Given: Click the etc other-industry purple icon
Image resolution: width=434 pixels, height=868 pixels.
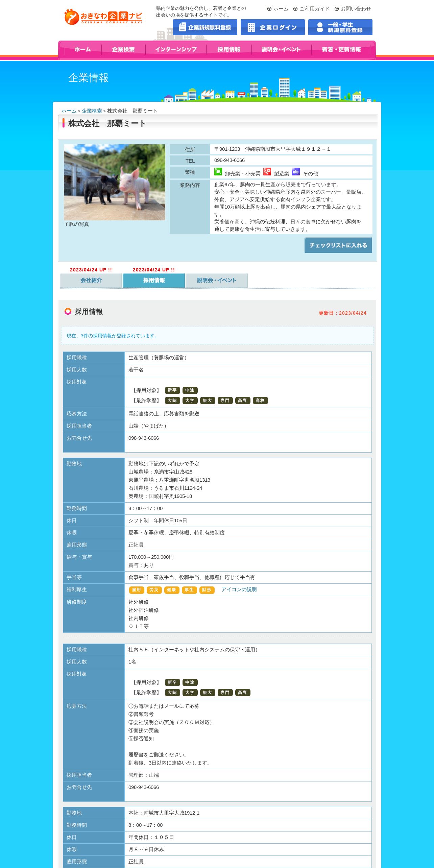Looking at the screenshot, I should coord(296,172).
